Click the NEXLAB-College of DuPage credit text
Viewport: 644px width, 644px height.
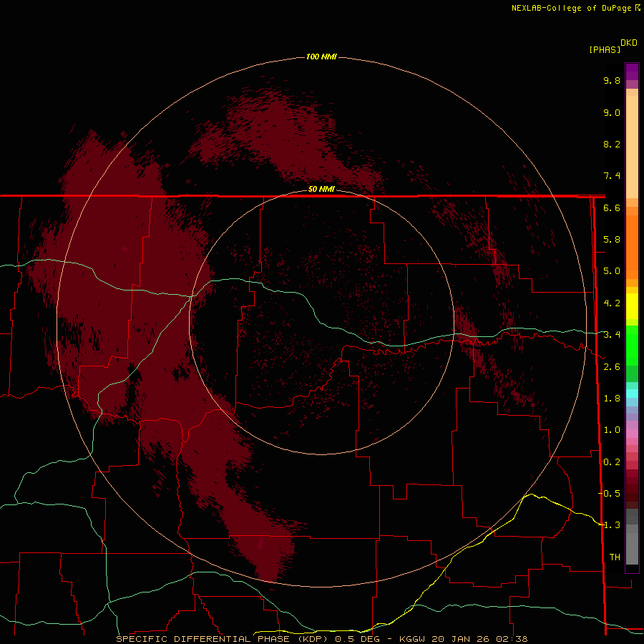coord(572,8)
